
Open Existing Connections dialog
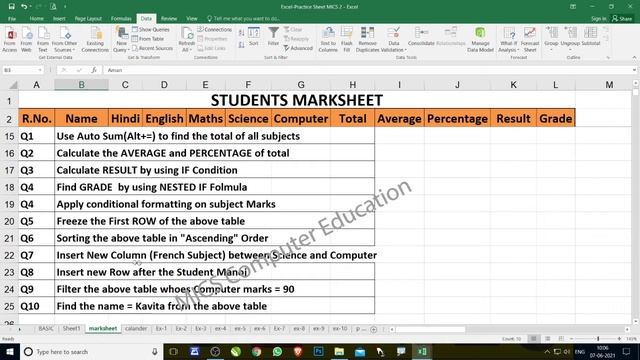tap(95, 40)
